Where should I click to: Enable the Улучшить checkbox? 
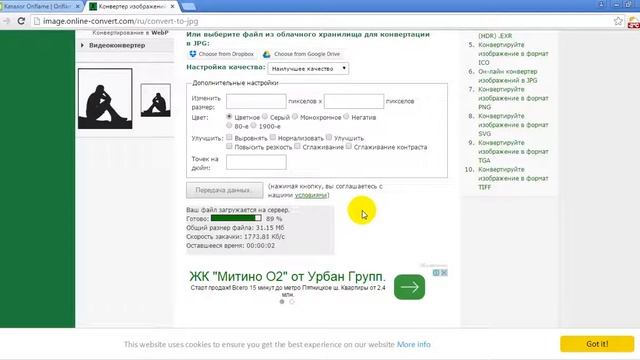(329, 138)
